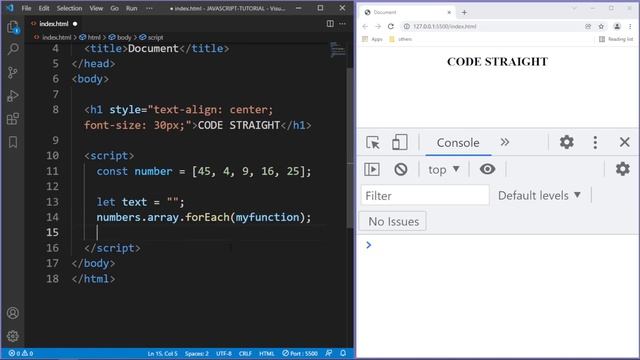Open Run and Debug view
Viewport: 640px width, 360px height.
(x=13, y=96)
